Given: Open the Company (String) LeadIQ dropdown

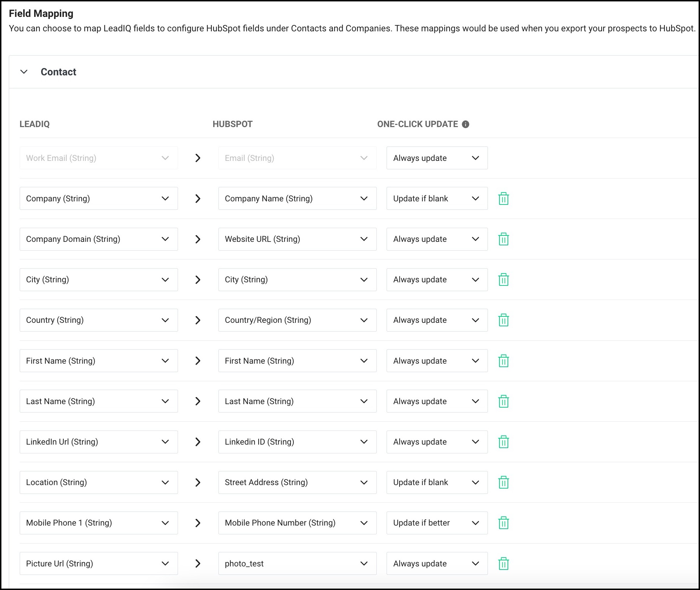Looking at the screenshot, I should tap(99, 199).
